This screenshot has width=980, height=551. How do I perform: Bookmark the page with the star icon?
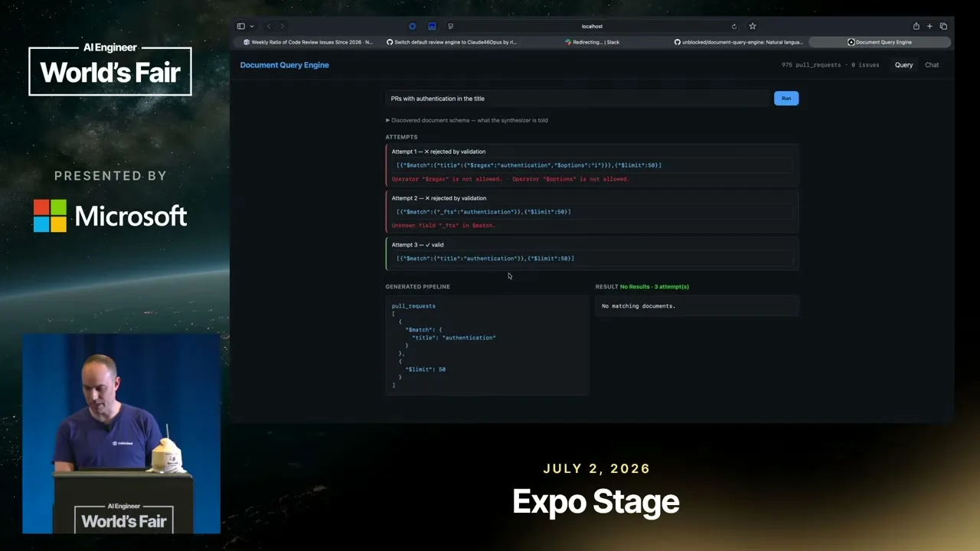[x=753, y=26]
